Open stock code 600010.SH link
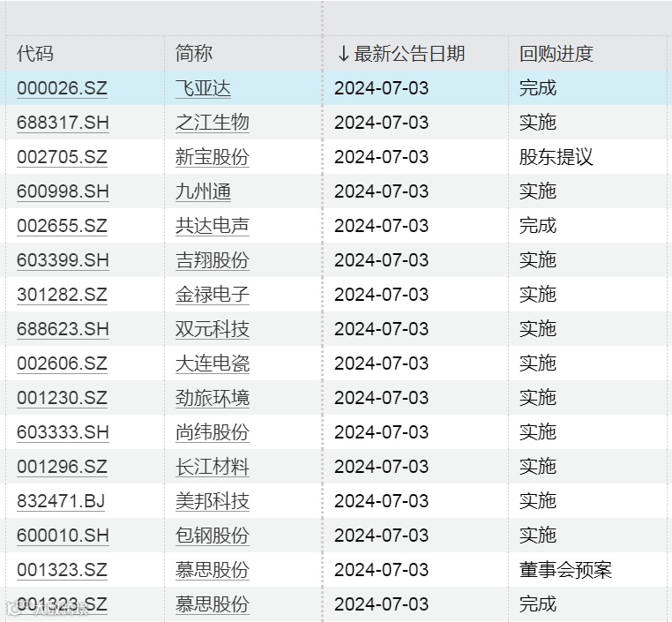The height and width of the screenshot is (622, 672). click(63, 536)
